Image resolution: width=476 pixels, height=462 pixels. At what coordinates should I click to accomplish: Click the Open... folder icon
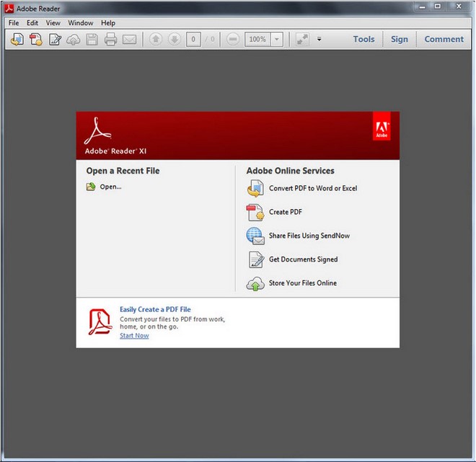point(91,187)
